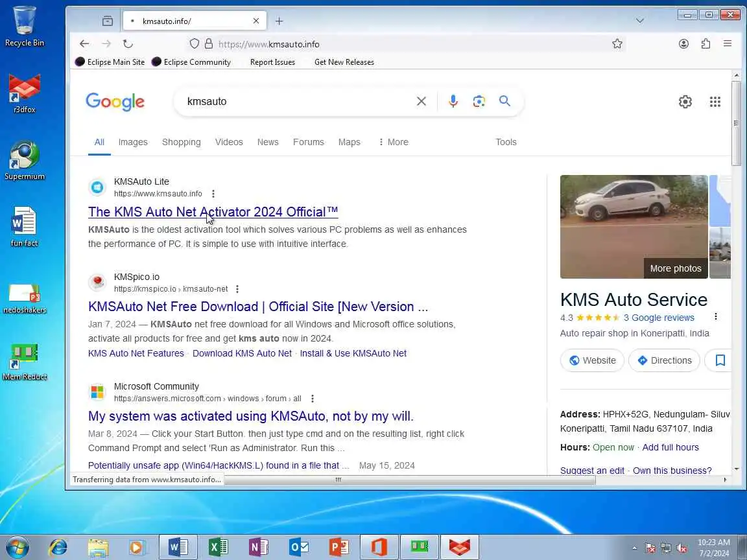This screenshot has height=560, width=747.
Task: Select the Supermium desktop shortcut
Action: (x=24, y=161)
